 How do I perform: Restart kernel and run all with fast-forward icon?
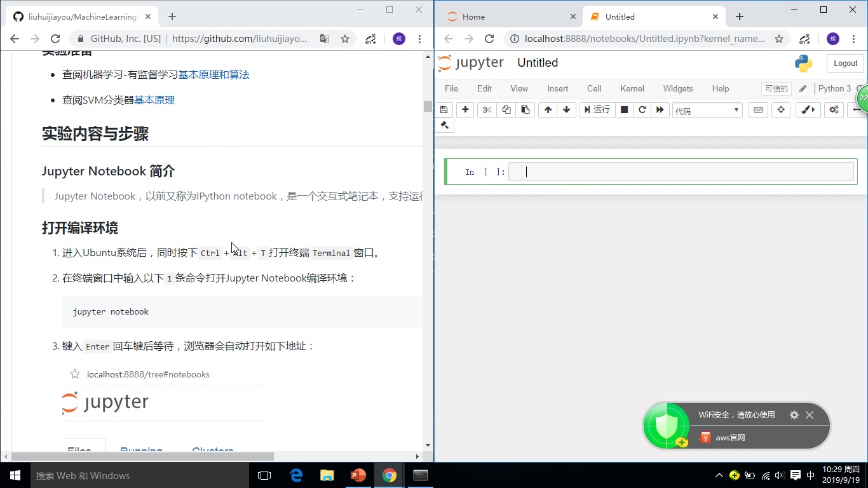tap(660, 110)
